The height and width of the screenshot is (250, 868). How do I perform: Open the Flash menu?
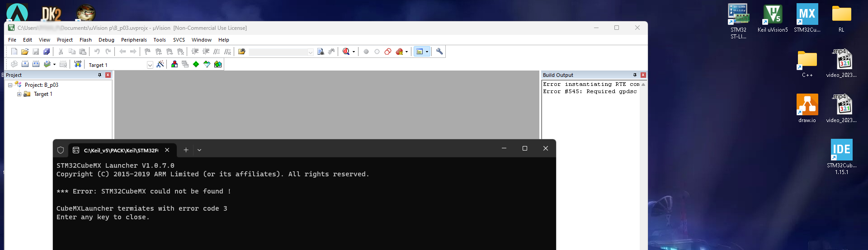coord(85,40)
